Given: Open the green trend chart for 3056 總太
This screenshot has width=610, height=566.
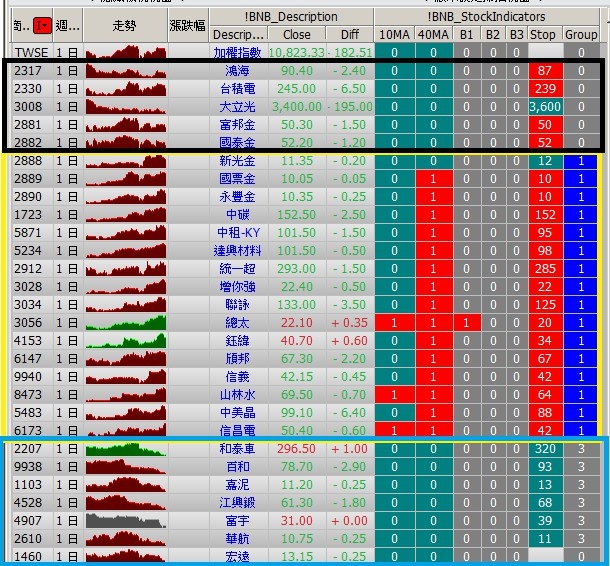Looking at the screenshot, I should (126, 322).
